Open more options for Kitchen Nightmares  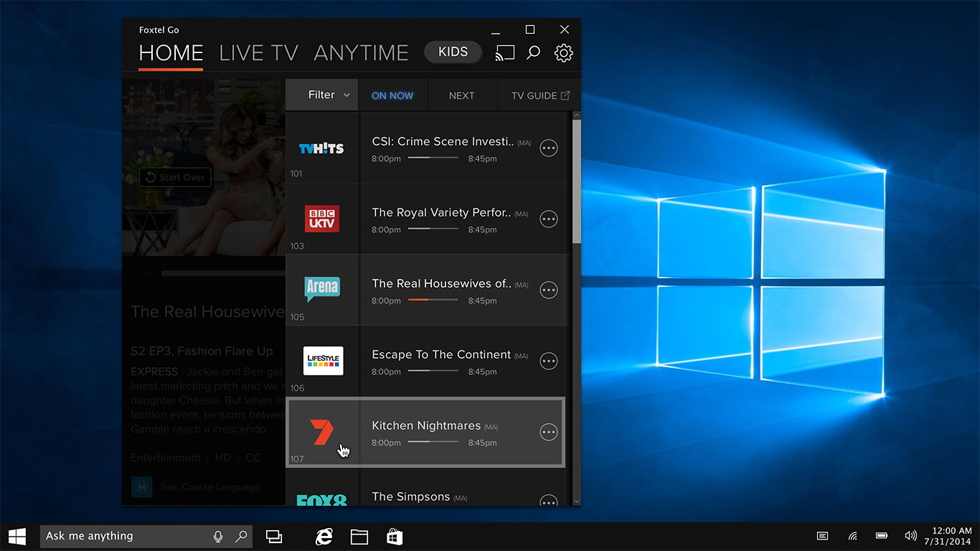(549, 432)
